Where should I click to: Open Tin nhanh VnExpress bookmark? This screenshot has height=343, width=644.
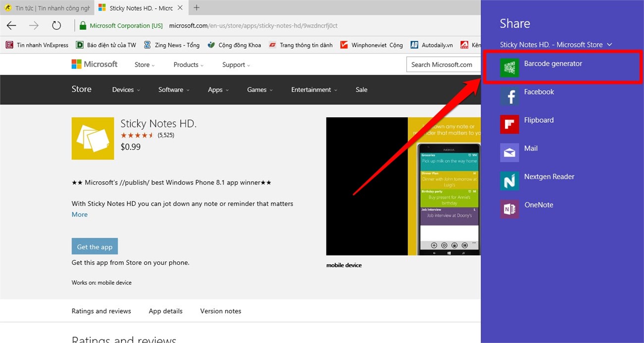coord(37,45)
